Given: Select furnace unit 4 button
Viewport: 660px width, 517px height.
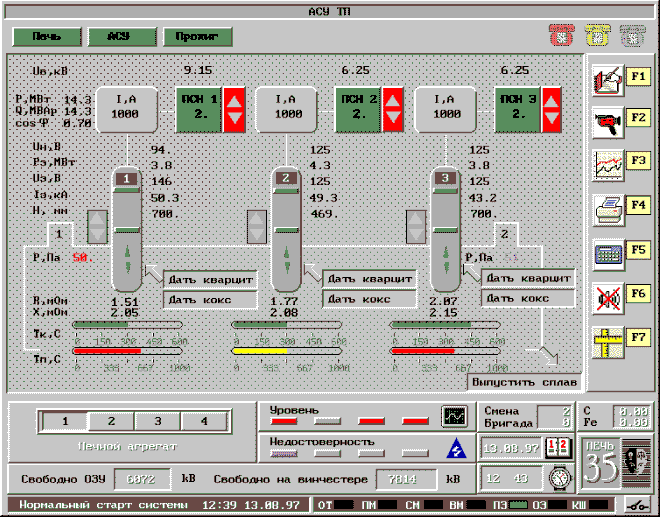Looking at the screenshot, I should pyautogui.click(x=204, y=422).
